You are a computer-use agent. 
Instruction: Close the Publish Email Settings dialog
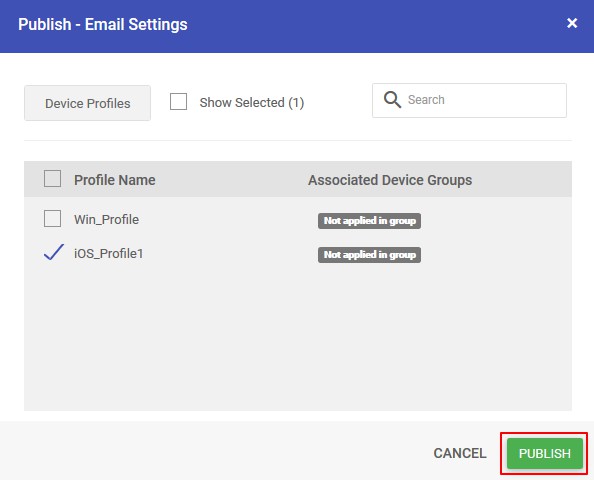point(572,23)
